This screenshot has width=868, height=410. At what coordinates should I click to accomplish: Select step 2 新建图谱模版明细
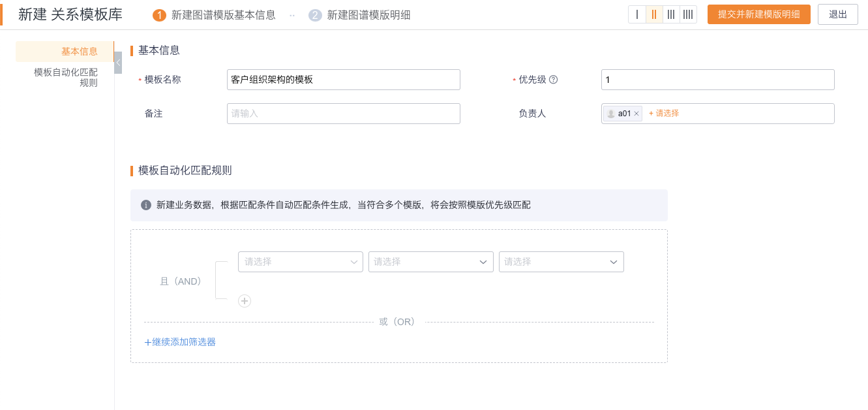pos(360,15)
